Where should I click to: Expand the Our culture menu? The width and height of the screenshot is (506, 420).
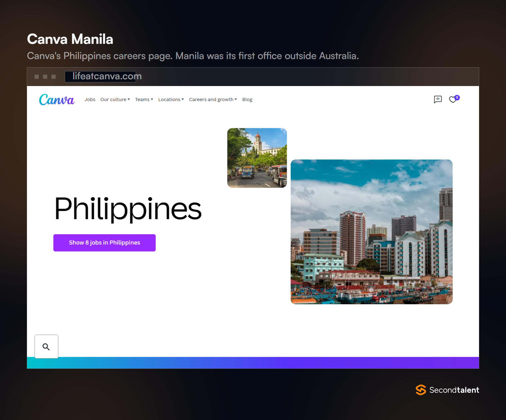[115, 100]
